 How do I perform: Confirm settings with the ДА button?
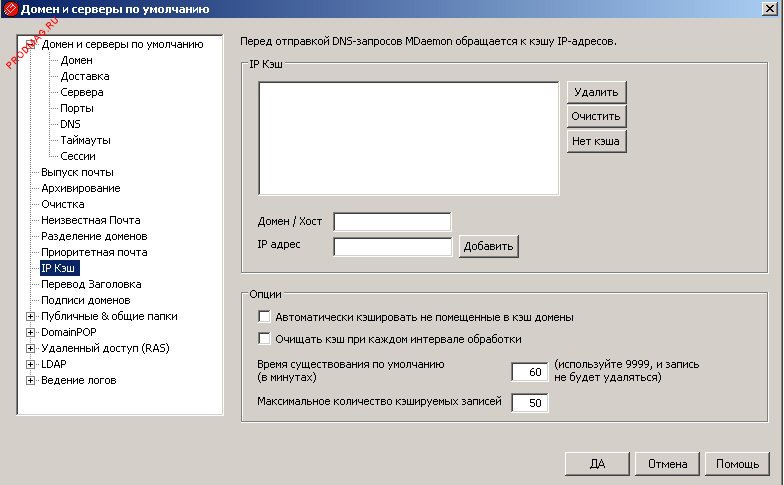[598, 464]
